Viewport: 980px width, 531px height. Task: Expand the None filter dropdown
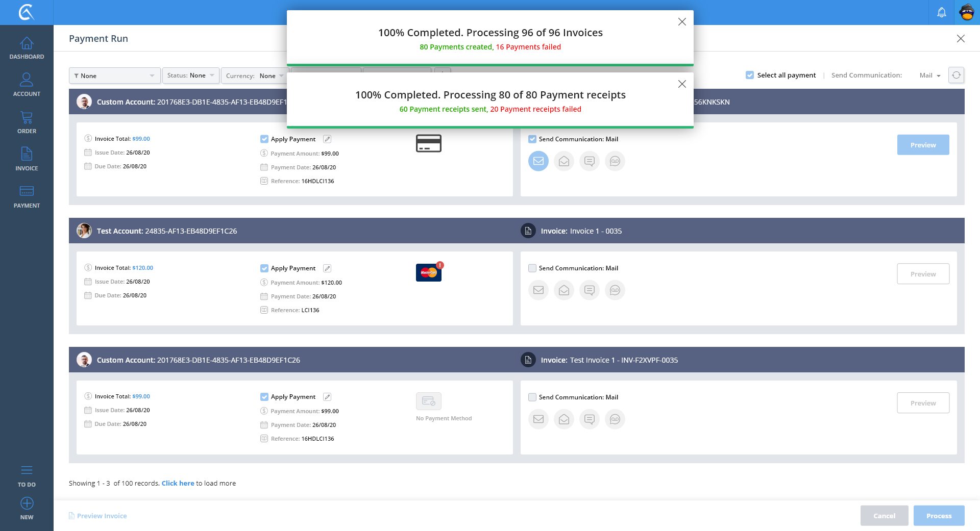[x=114, y=75]
